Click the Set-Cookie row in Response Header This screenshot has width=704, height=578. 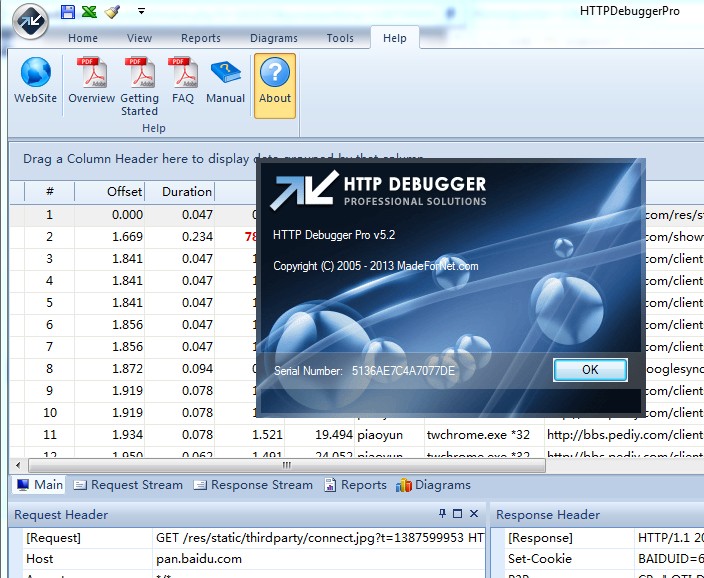point(606,559)
